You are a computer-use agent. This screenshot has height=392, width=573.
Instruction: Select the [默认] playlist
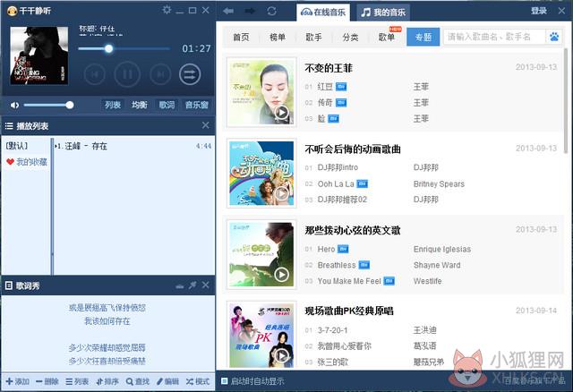pyautogui.click(x=17, y=146)
